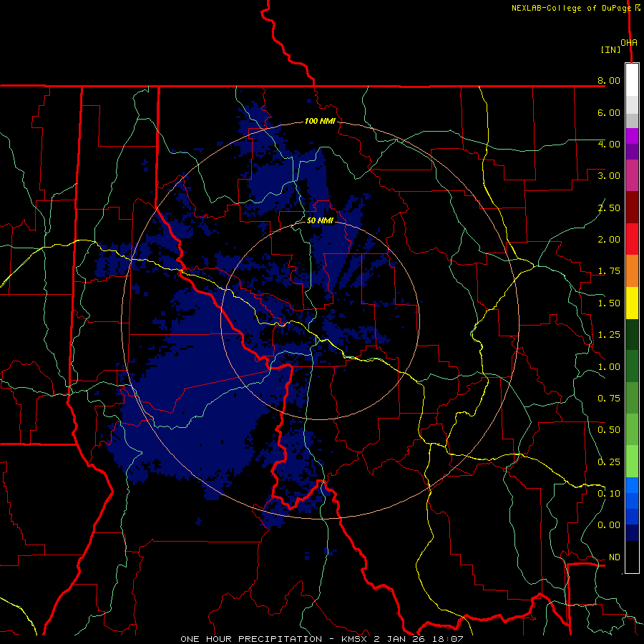The height and width of the screenshot is (644, 644).
Task: Click the bright purple color bar segment
Action: 632,136
